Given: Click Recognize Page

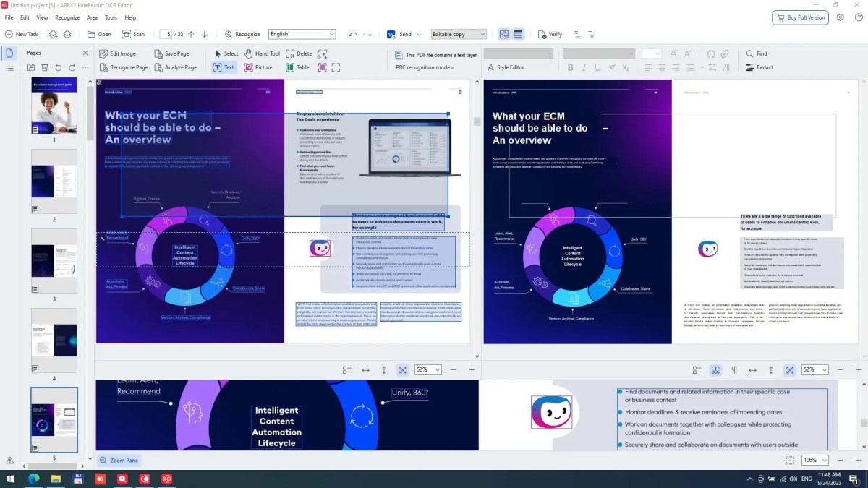Looking at the screenshot, I should tap(123, 67).
